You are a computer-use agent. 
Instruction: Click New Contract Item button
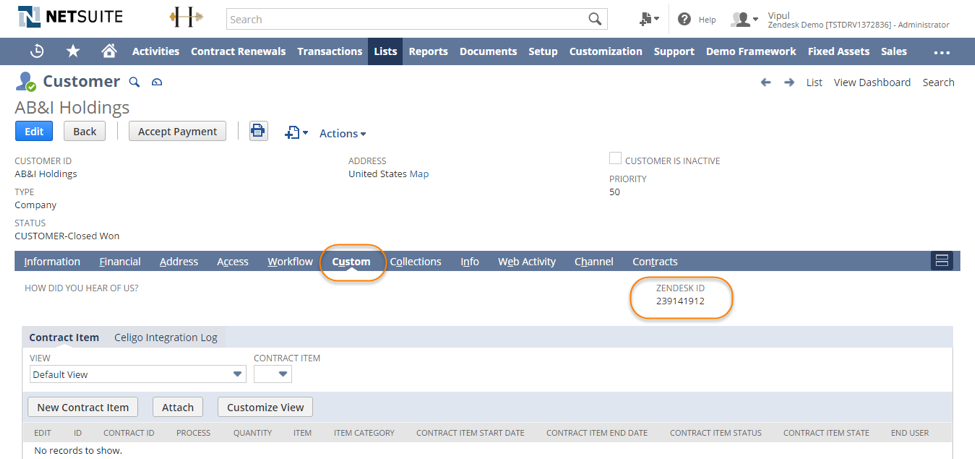[83, 407]
